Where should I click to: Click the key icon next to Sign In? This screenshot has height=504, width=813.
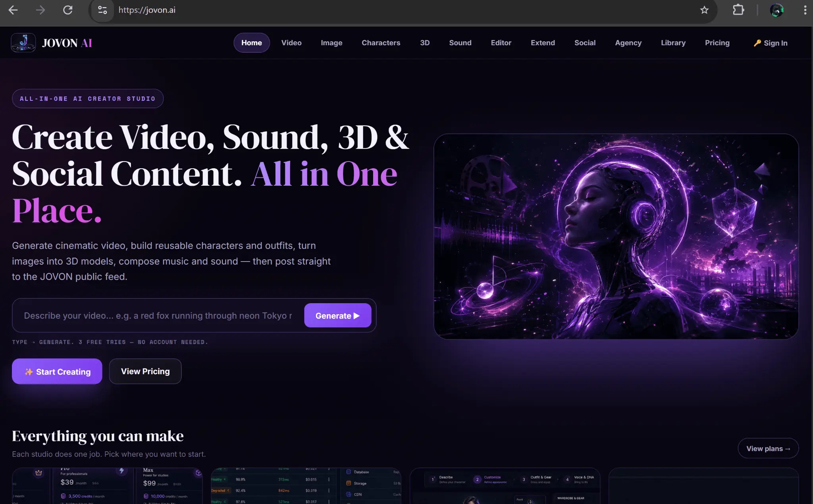tap(757, 43)
